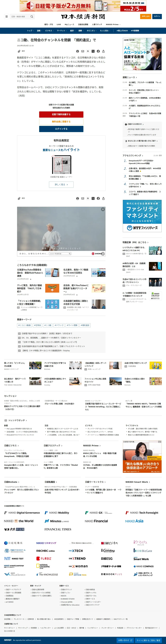The height and width of the screenshot is (644, 166).
Task: Expand the 経済 navigation dropdown
Action: click(73, 31)
